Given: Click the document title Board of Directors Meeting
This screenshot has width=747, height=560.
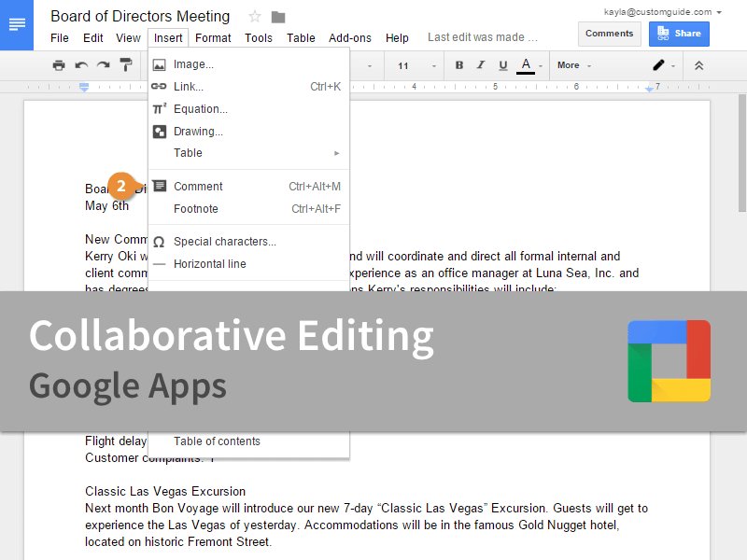Looking at the screenshot, I should coord(140,16).
